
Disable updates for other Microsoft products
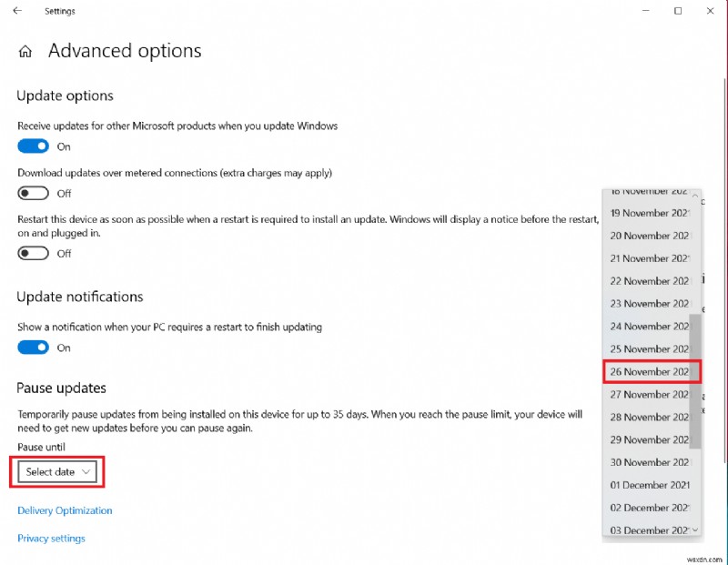click(x=33, y=146)
